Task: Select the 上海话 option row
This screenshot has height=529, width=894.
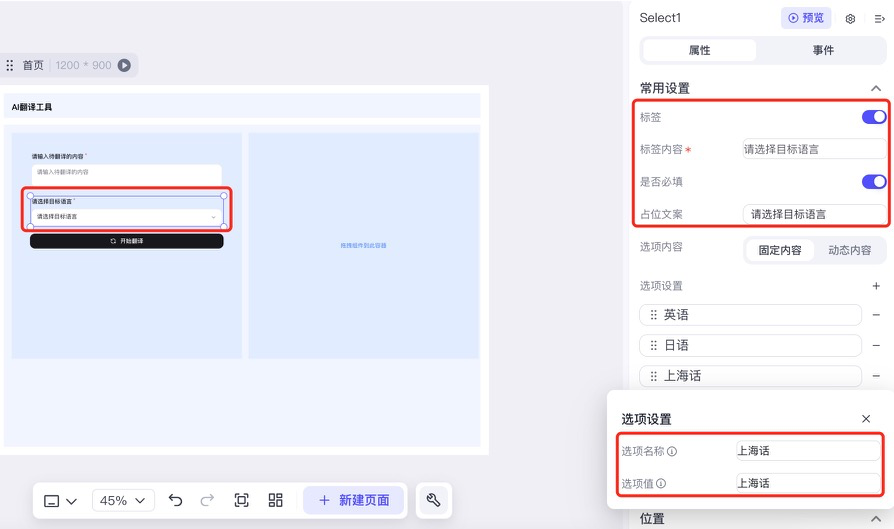Action: (x=750, y=376)
